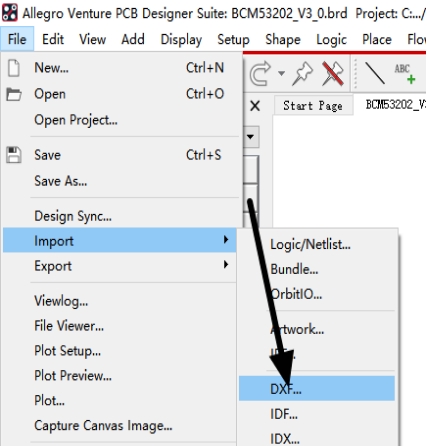This screenshot has height=446, width=427.
Task: Open the File menu
Action: click(x=17, y=39)
